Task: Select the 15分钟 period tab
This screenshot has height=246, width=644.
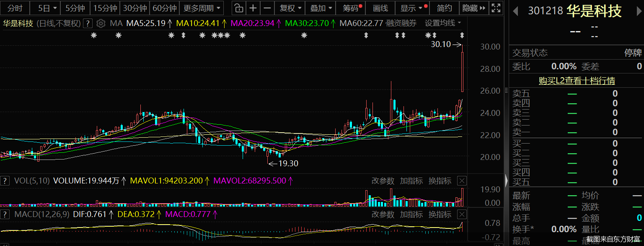Action: coord(105,8)
